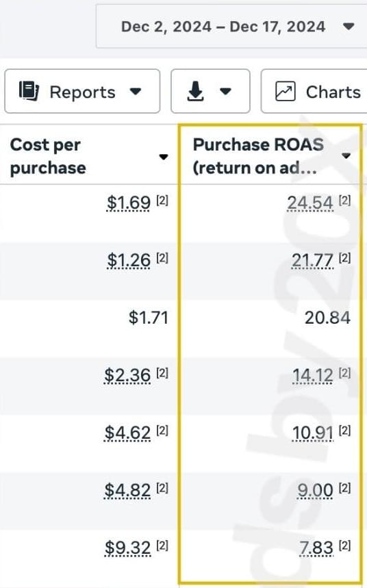Click the download export icon
The width and height of the screenshot is (367, 588).
[196, 91]
